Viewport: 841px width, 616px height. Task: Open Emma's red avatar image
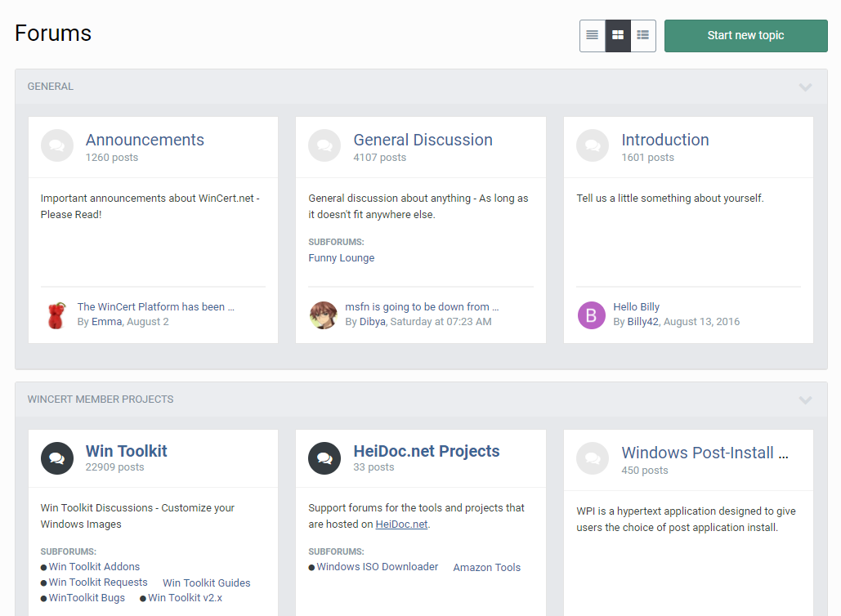pos(56,315)
